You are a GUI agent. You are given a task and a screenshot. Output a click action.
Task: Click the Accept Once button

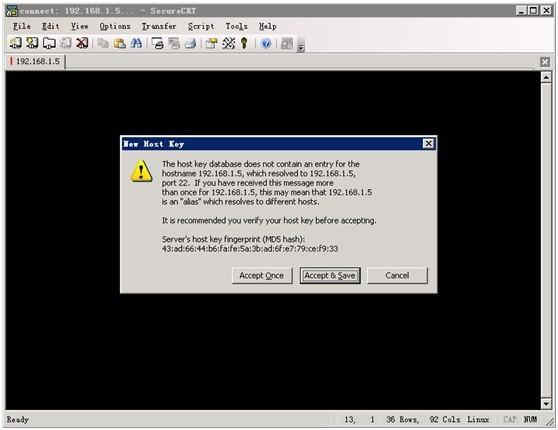[262, 276]
